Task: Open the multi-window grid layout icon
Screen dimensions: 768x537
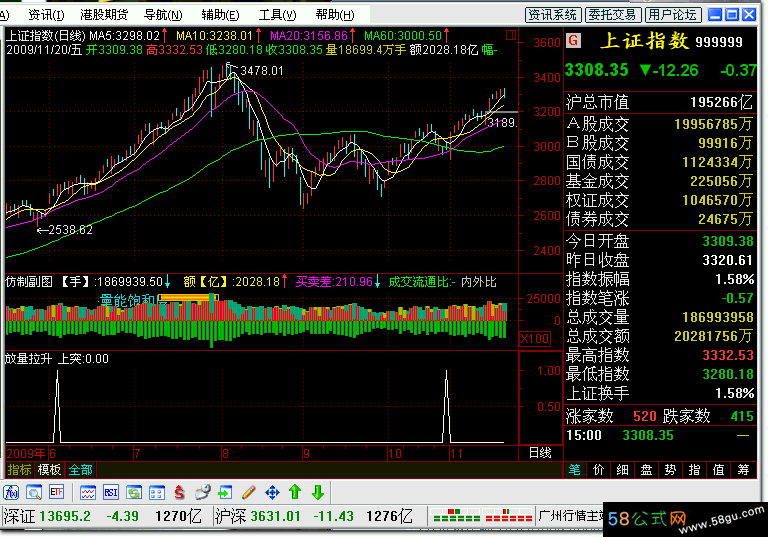Action: coord(157,492)
